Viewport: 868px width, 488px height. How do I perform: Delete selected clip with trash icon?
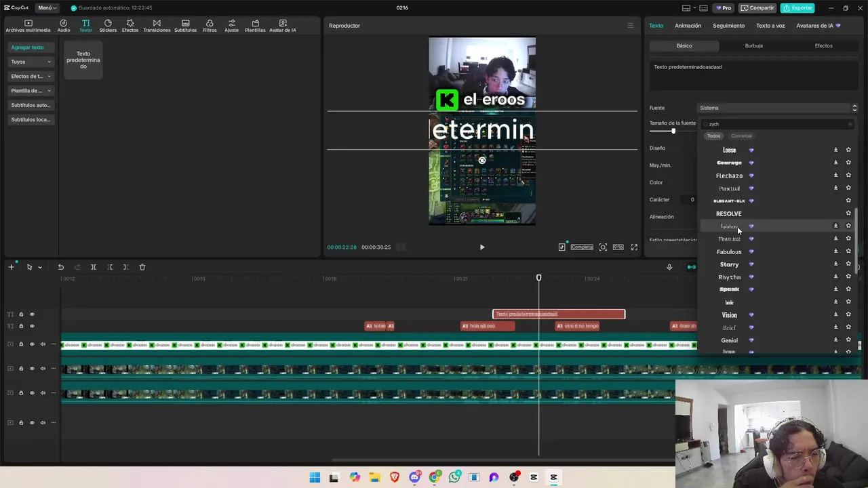(x=142, y=267)
